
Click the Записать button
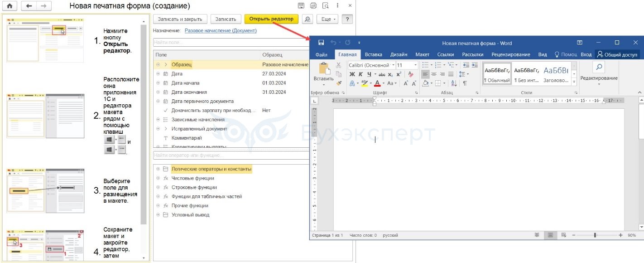pos(226,19)
